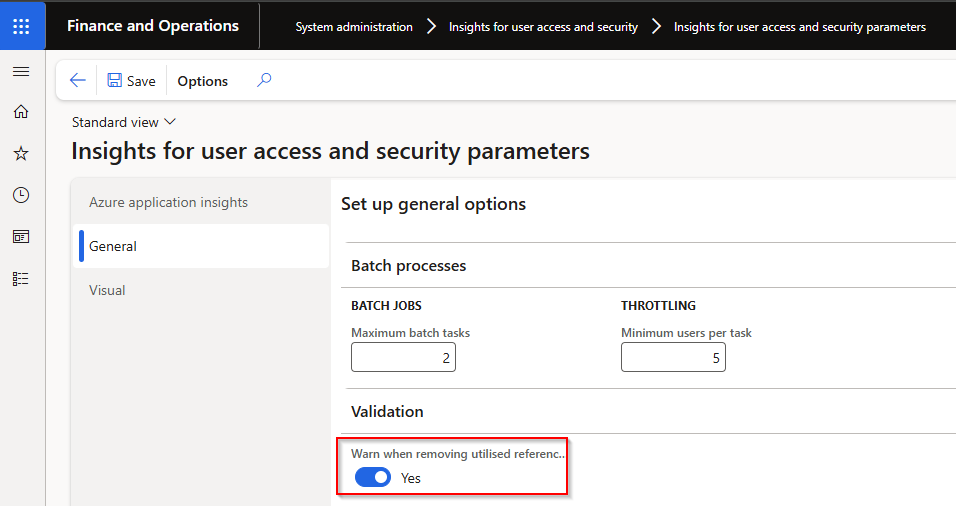Click the search magnifier in action bar

pyautogui.click(x=264, y=81)
